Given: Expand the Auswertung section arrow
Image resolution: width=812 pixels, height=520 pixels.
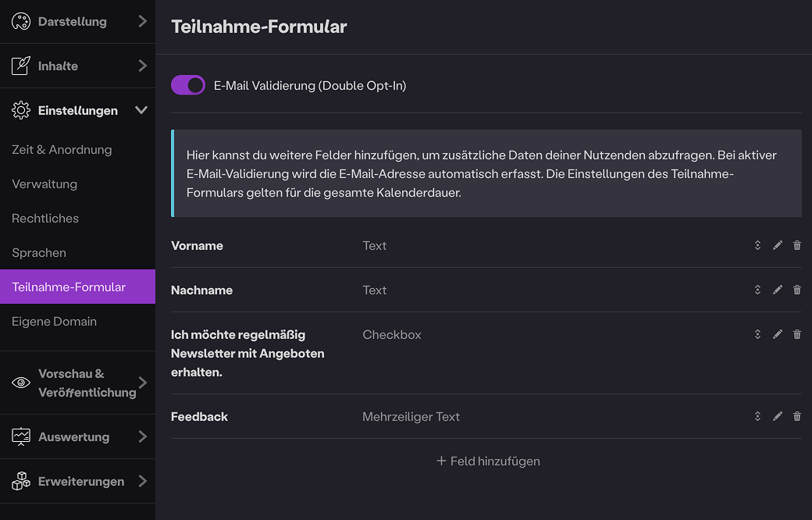Looking at the screenshot, I should tap(142, 437).
